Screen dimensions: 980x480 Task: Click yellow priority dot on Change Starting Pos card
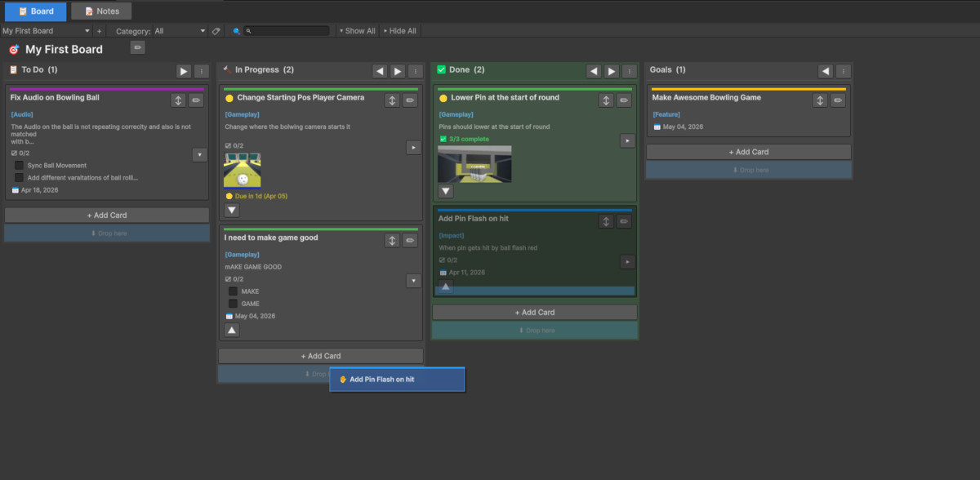229,98
